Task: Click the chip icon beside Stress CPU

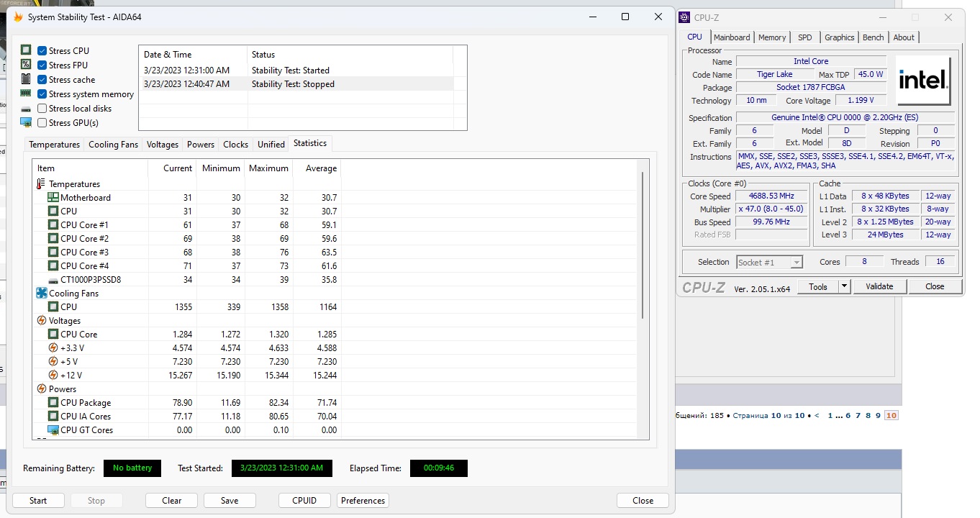Action: pos(26,50)
